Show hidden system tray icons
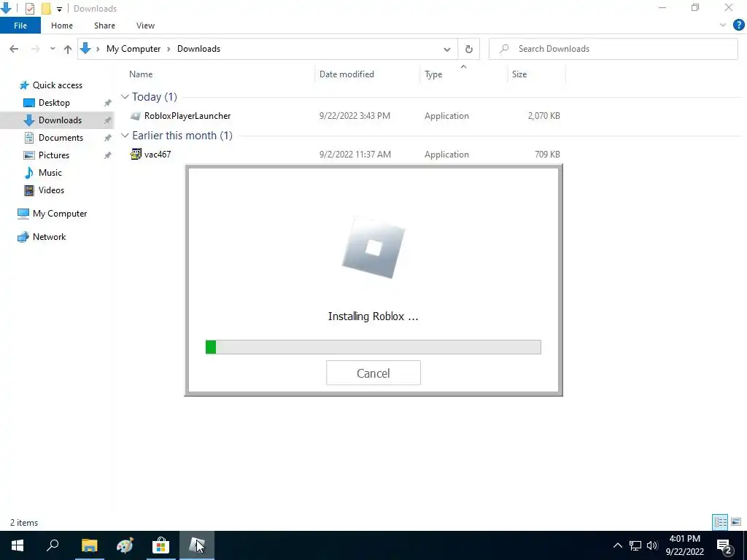 [x=617, y=545]
